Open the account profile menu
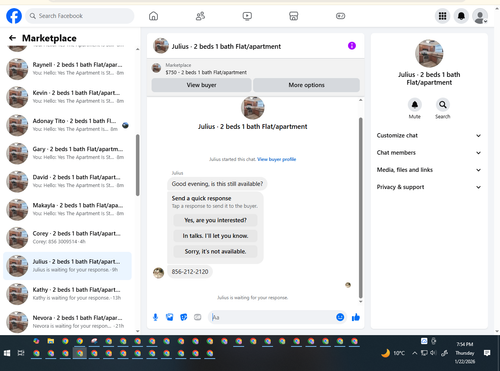 click(x=480, y=16)
